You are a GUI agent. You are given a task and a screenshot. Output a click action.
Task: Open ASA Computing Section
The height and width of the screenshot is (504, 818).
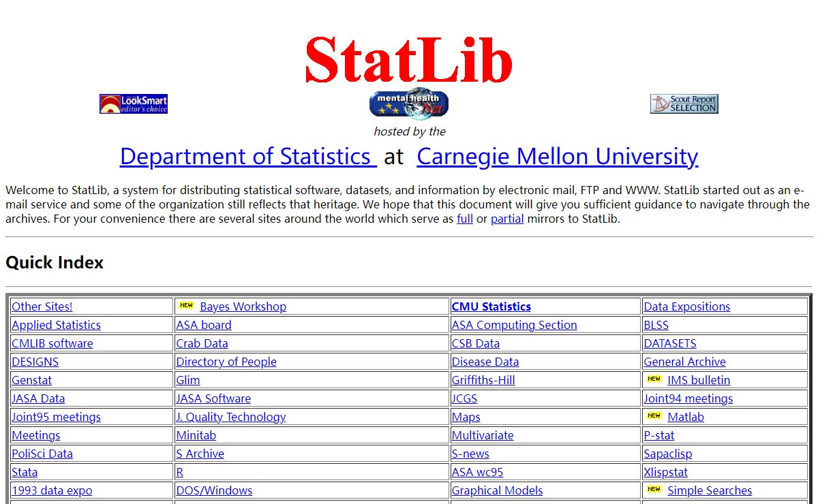[x=514, y=325]
